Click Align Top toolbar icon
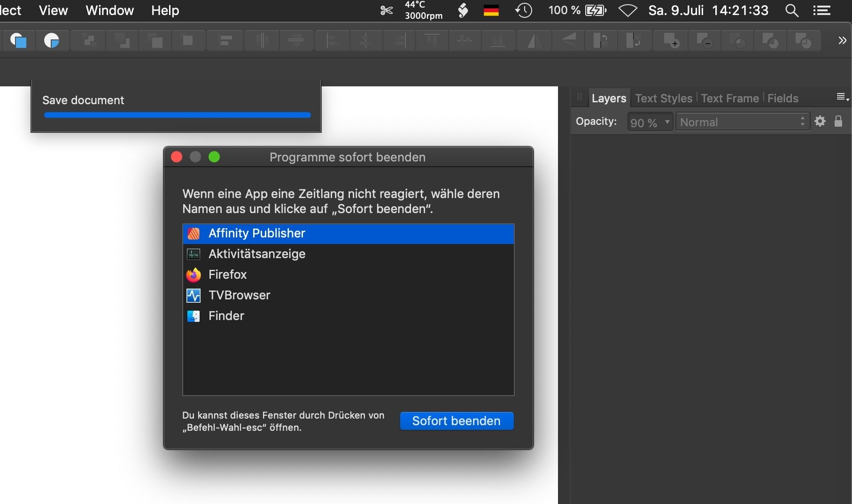Screen dimensions: 852x504 pyautogui.click(x=432, y=41)
